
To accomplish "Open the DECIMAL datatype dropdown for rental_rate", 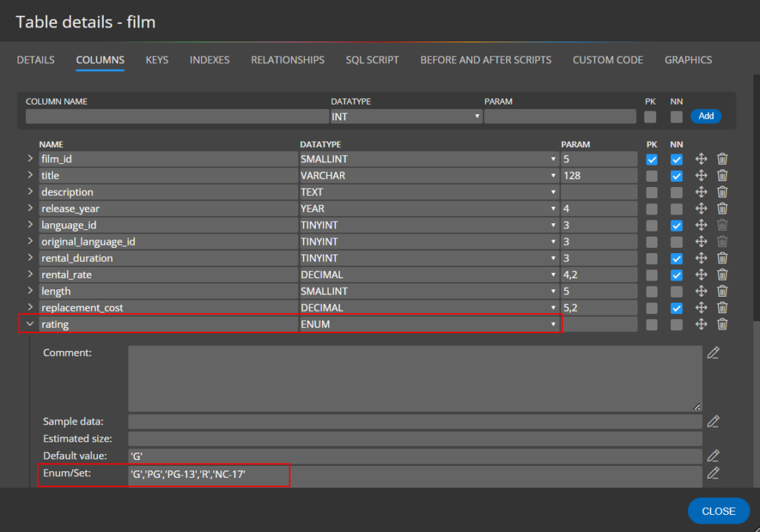I will click(x=429, y=275).
